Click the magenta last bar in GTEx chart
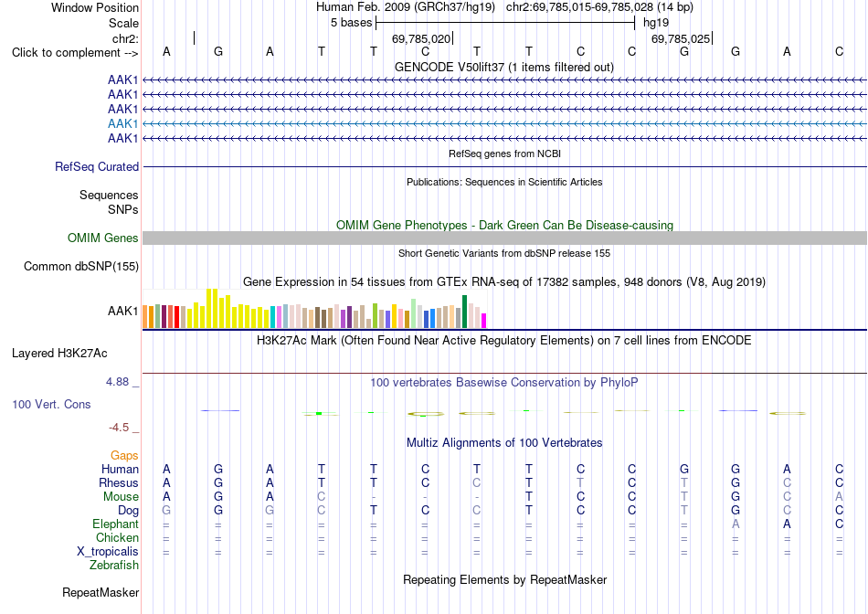Image resolution: width=868 pixels, height=614 pixels. 484,321
